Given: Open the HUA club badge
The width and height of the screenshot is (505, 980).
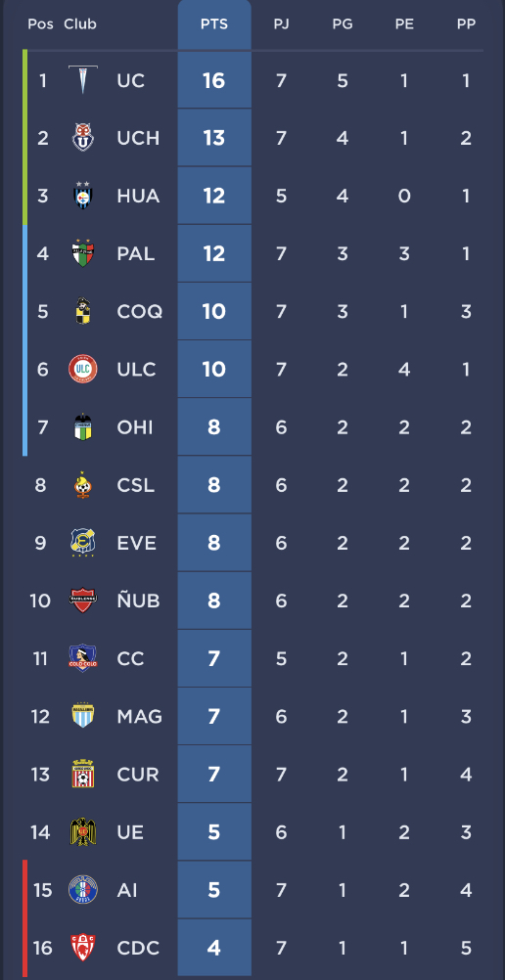Looking at the screenshot, I should pyautogui.click(x=83, y=196).
